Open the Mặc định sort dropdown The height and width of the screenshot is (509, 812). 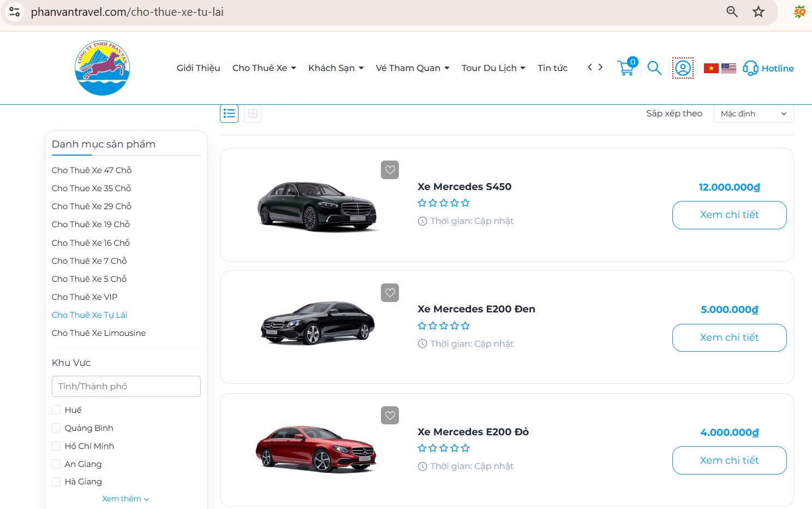coord(754,114)
